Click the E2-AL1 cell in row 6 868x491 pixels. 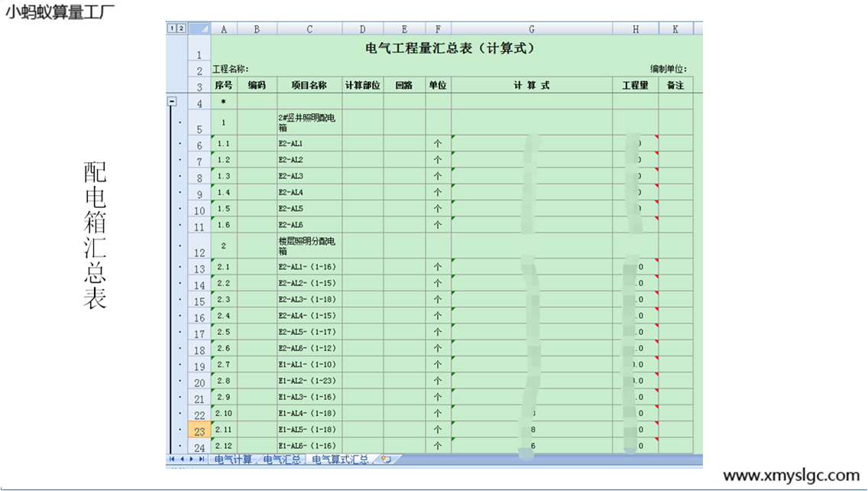click(x=309, y=144)
